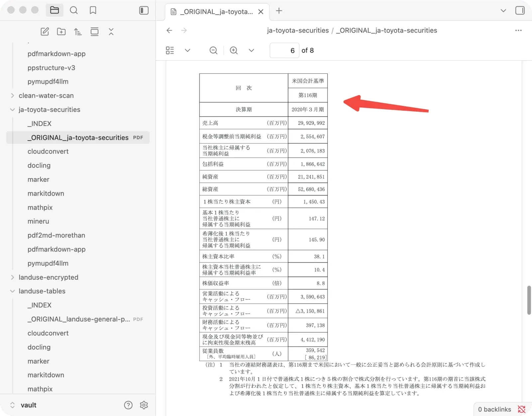
Task: Click table header 米国会計基準
Action: point(308,81)
